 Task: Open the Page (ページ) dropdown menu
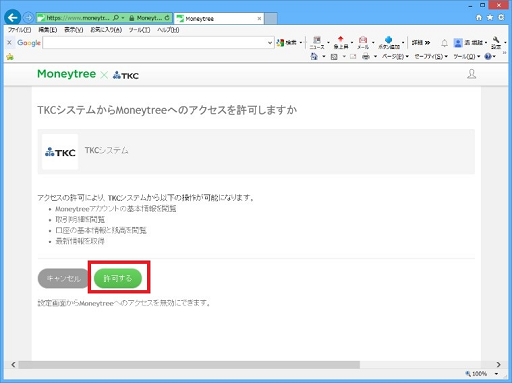(x=395, y=57)
